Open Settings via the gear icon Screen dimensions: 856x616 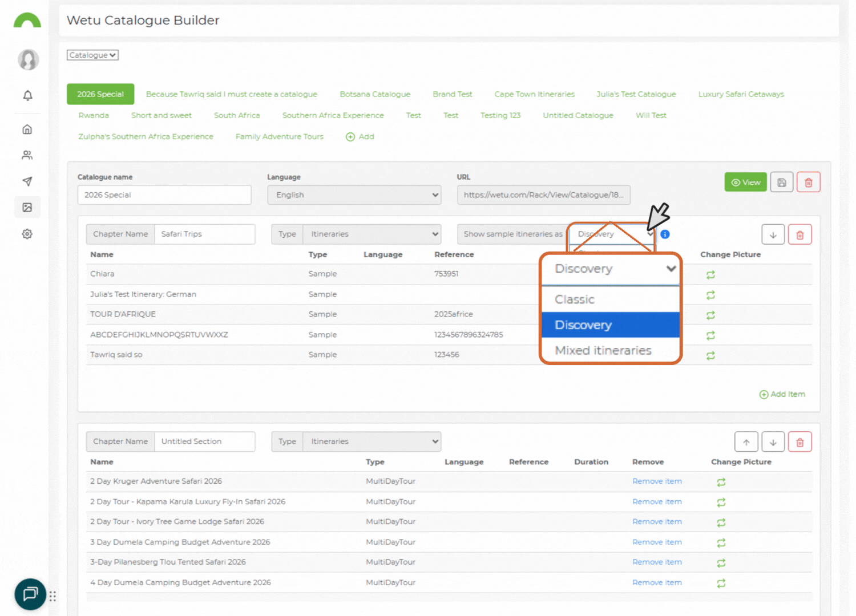pos(27,234)
